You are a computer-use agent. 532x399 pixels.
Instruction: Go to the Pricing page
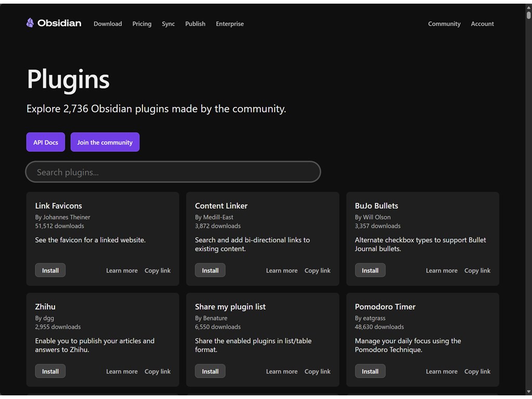point(142,24)
